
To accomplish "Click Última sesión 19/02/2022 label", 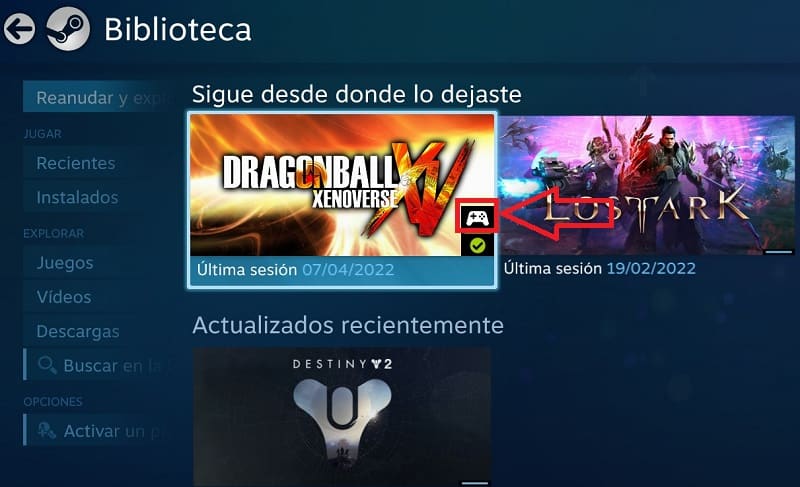I will (599, 268).
